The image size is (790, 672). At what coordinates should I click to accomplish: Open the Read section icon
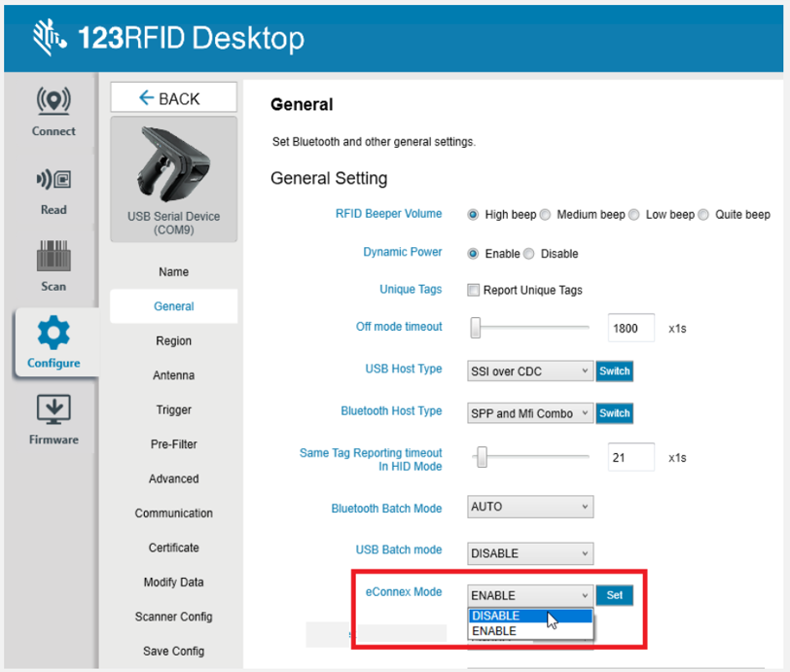(54, 179)
